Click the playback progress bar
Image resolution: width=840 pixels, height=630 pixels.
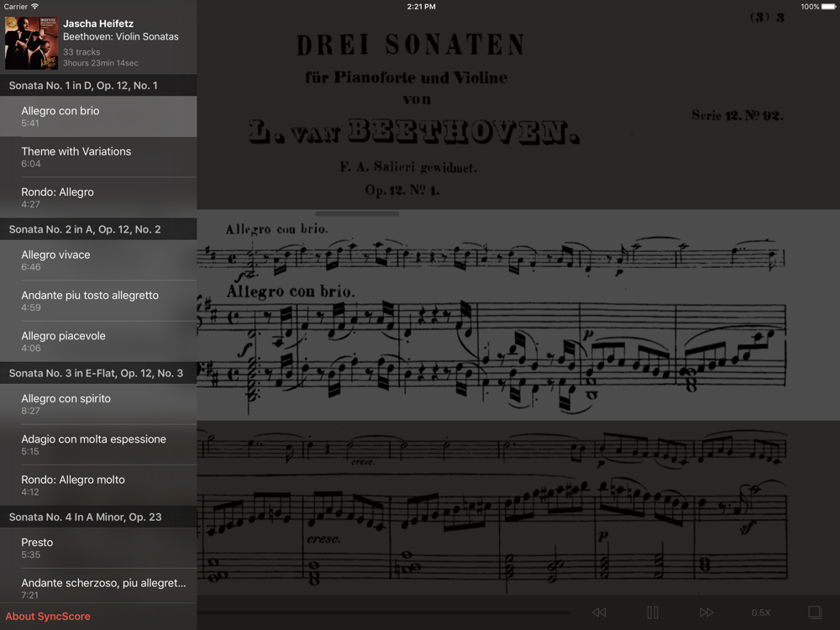point(382,612)
